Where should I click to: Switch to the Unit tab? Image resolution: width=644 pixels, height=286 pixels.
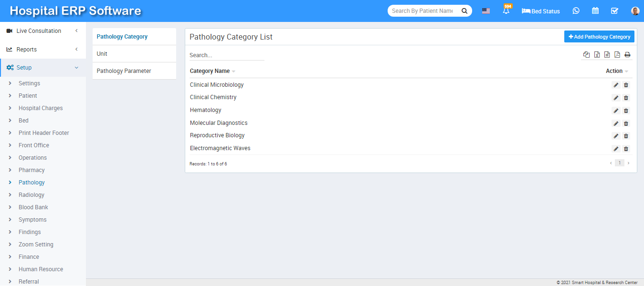tap(102, 54)
